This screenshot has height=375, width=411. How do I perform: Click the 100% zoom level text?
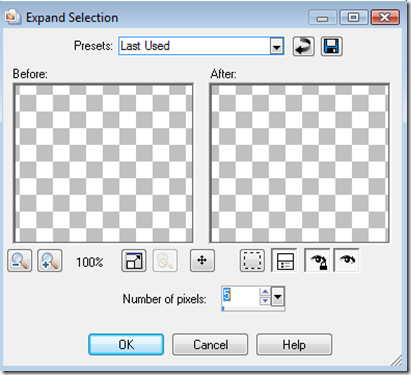pyautogui.click(x=90, y=262)
